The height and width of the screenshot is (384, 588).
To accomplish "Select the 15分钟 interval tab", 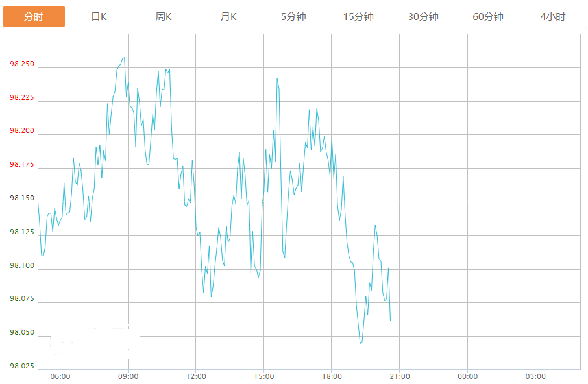I will coord(358,16).
